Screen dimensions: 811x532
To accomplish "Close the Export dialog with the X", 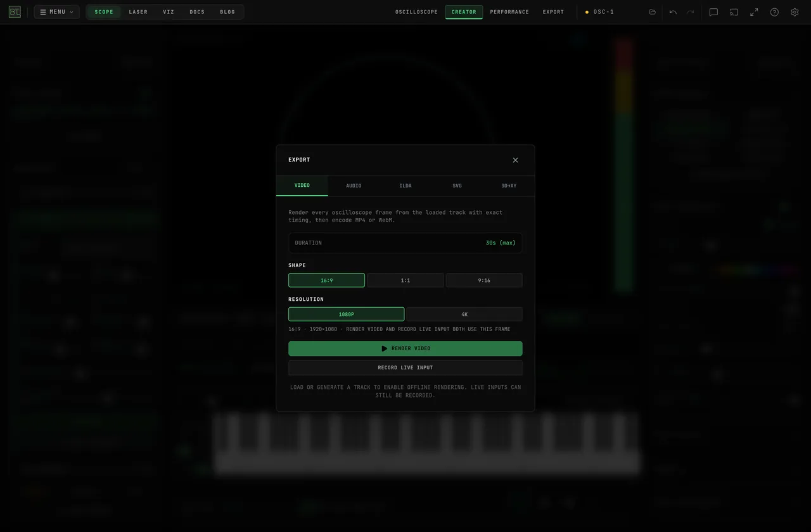I will tap(515, 160).
